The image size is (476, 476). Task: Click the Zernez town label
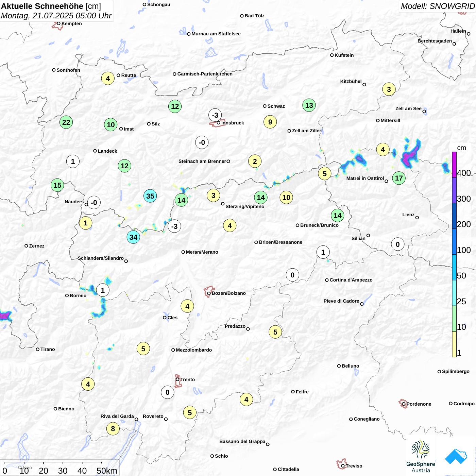37,246
